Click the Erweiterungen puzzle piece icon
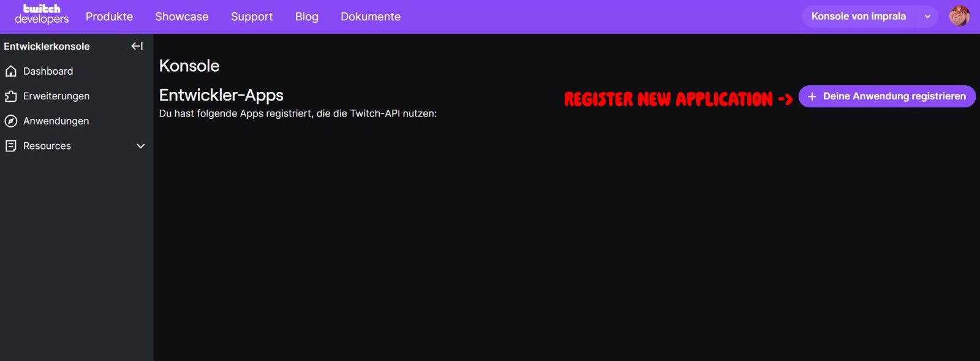This screenshot has width=980, height=361. tap(11, 96)
